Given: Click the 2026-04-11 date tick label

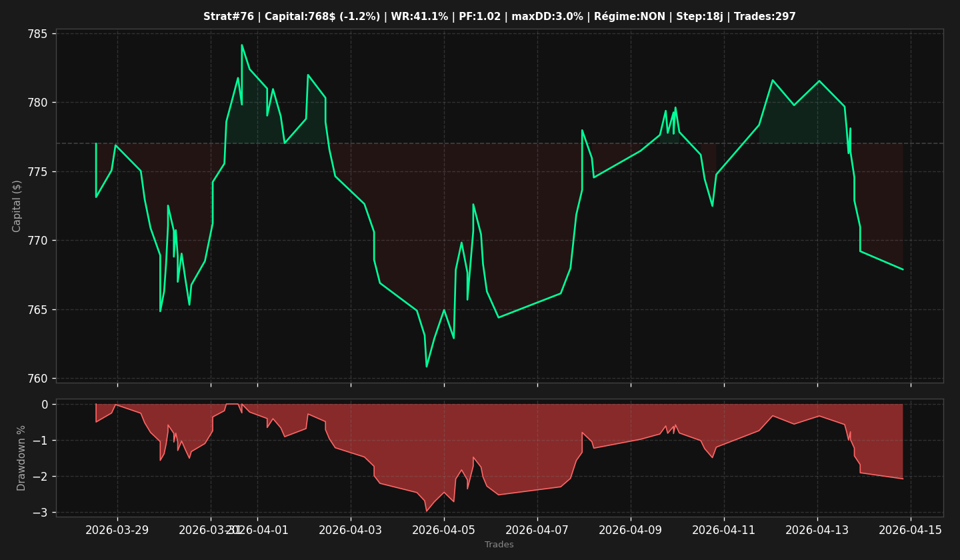Looking at the screenshot, I should point(724,530).
